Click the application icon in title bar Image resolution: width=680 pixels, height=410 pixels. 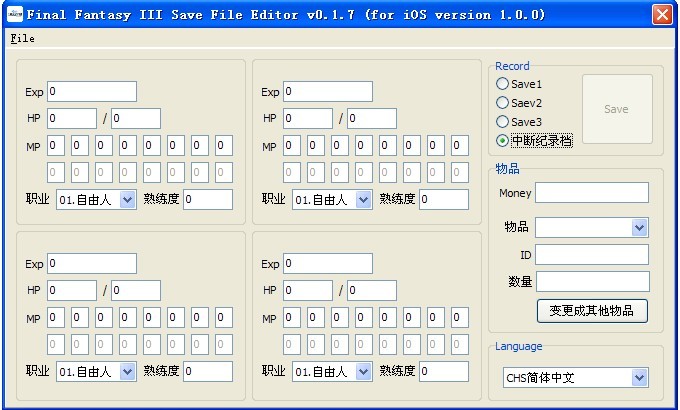(x=15, y=15)
